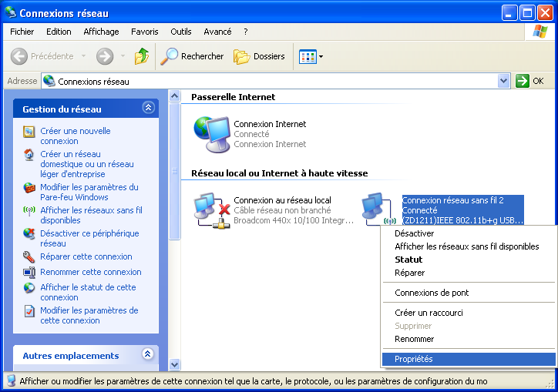The image size is (558, 392).
Task: Click Afficher le statut de cette connexion
Action: tap(88, 292)
